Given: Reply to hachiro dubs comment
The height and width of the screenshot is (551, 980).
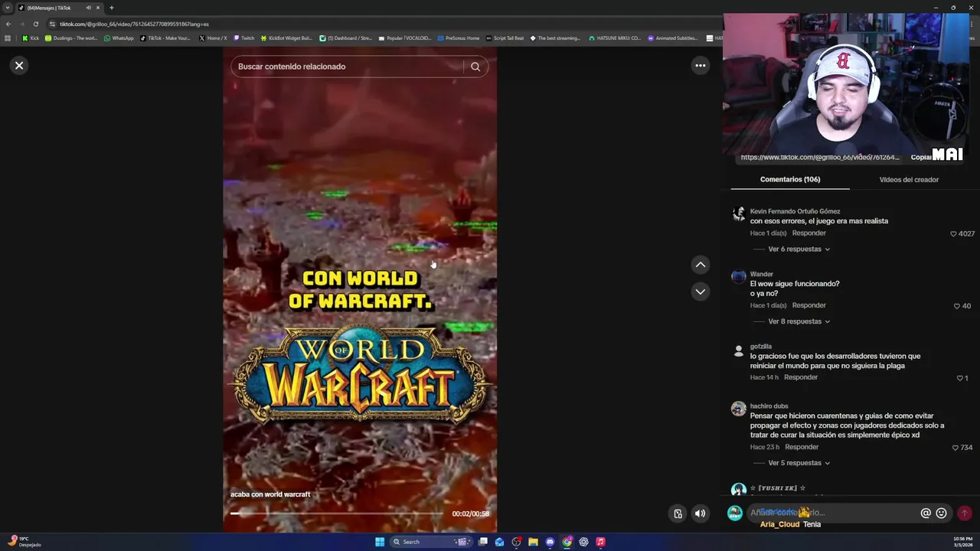Looking at the screenshot, I should [x=802, y=447].
